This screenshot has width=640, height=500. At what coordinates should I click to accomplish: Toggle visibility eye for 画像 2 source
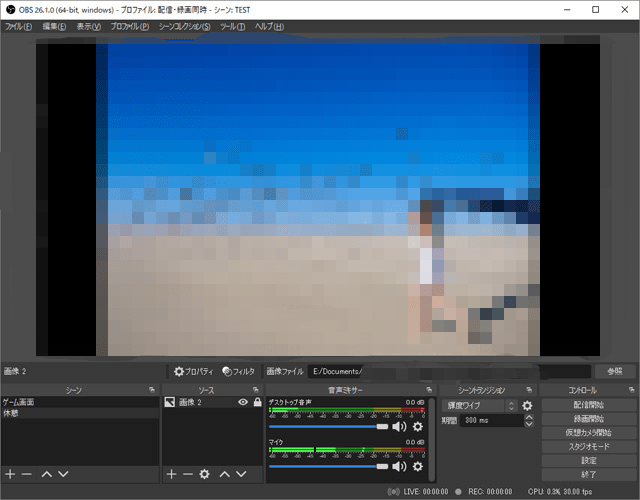[x=242, y=402]
